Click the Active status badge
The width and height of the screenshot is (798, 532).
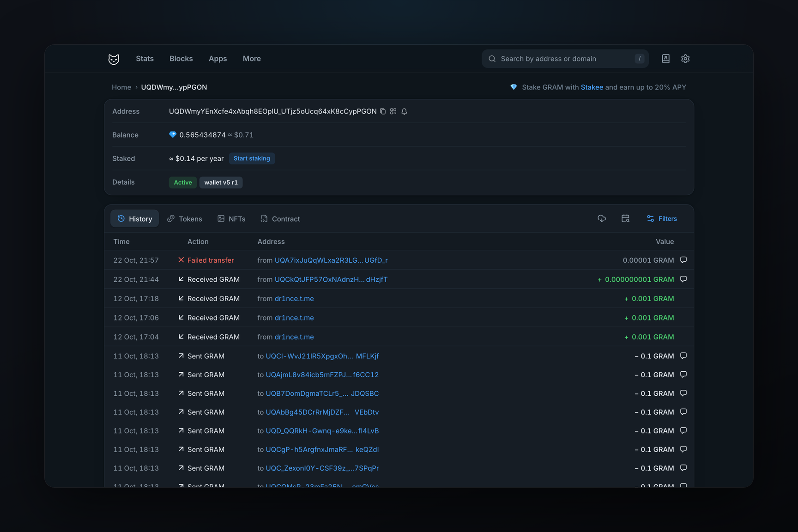click(x=183, y=182)
